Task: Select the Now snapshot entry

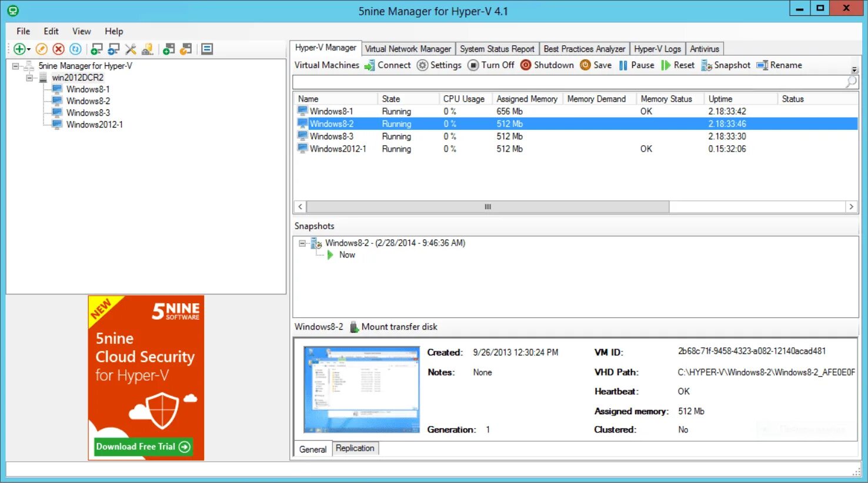Action: coord(347,255)
